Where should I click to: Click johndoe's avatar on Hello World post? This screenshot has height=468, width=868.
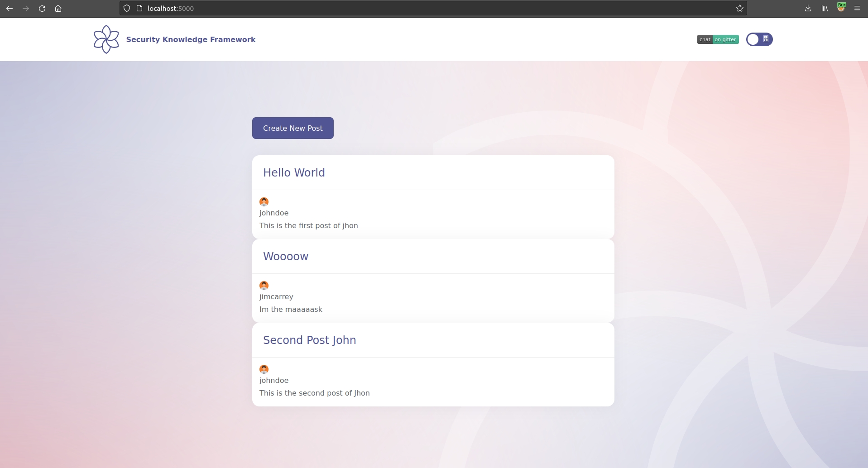point(264,201)
